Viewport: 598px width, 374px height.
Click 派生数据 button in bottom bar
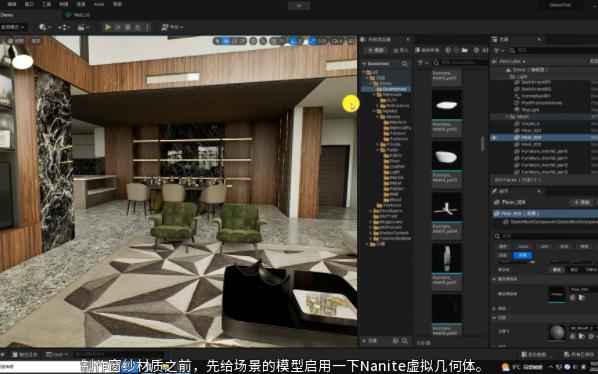tap(534, 355)
